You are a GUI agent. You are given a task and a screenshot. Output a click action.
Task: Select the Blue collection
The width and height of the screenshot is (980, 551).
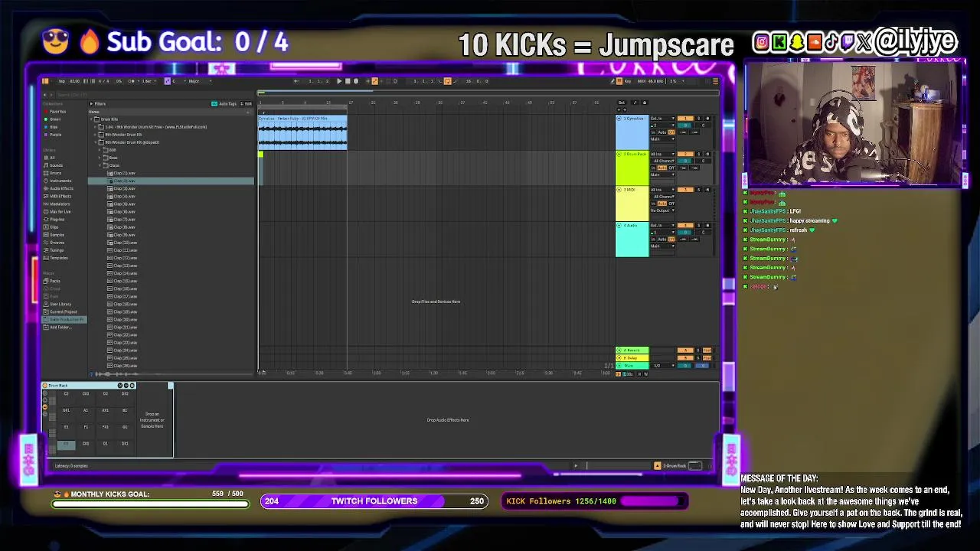pos(54,127)
